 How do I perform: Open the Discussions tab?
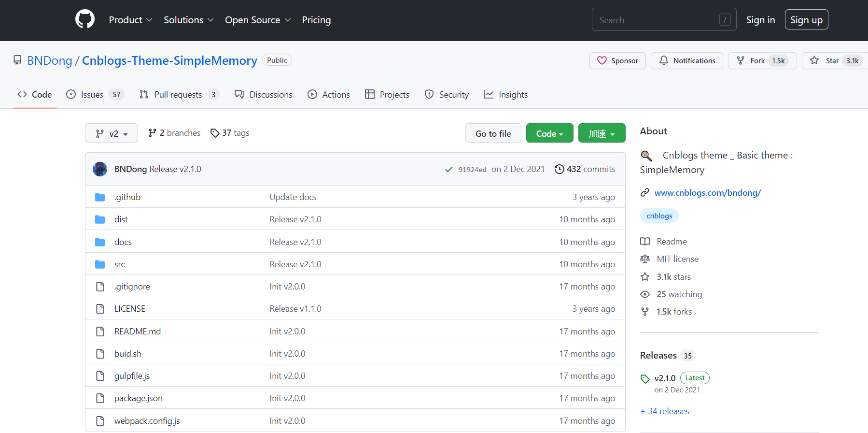[264, 95]
